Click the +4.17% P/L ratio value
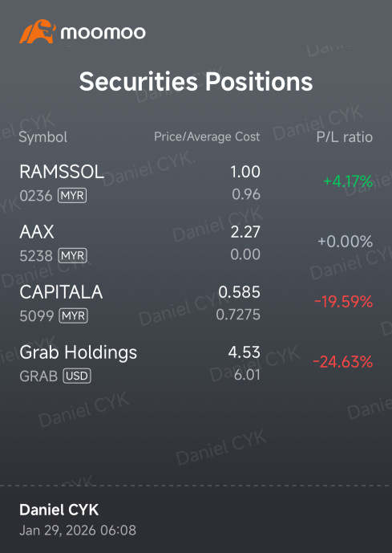This screenshot has height=553, width=392. 348,181
